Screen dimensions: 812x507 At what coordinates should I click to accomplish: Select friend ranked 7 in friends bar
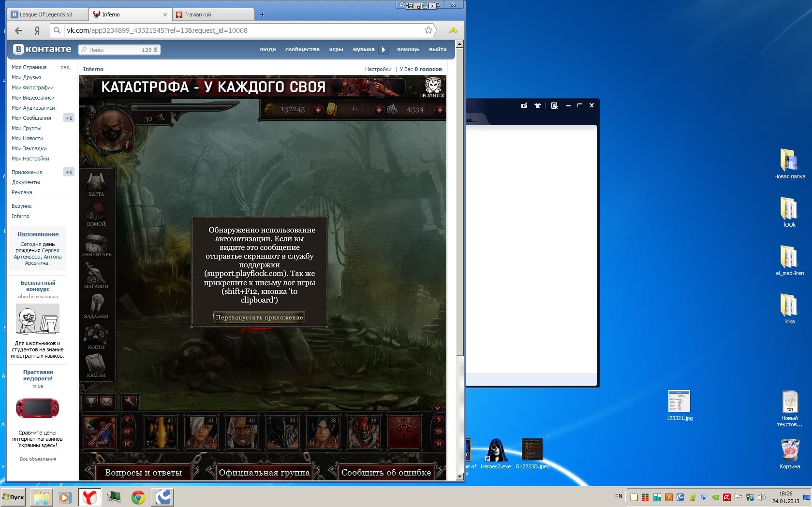click(160, 432)
